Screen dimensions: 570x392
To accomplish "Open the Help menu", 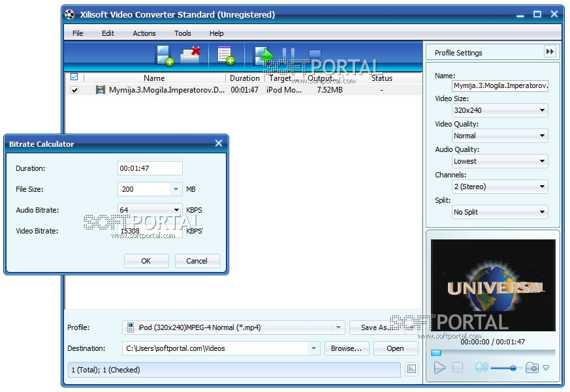I will pyautogui.click(x=217, y=33).
